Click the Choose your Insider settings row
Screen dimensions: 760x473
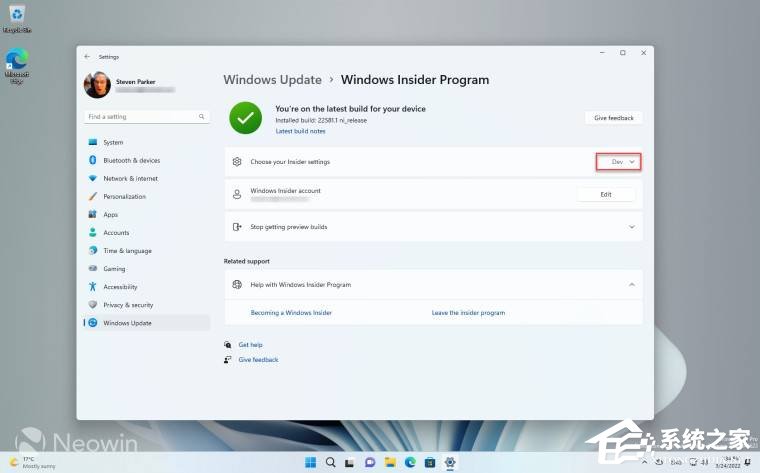[434, 162]
